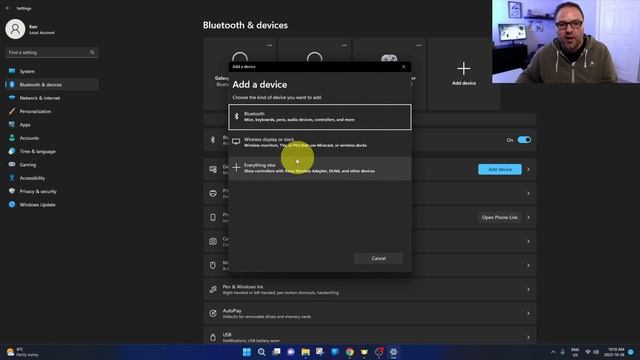
Task: Select Bluetooth & devices in the sidebar
Action: click(52, 84)
